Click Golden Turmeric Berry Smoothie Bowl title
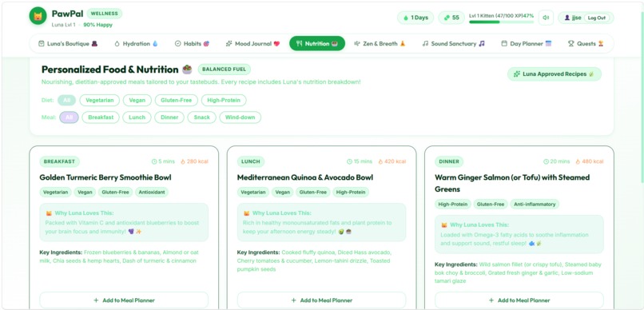Viewport: 644px width, 310px height. tap(105, 177)
